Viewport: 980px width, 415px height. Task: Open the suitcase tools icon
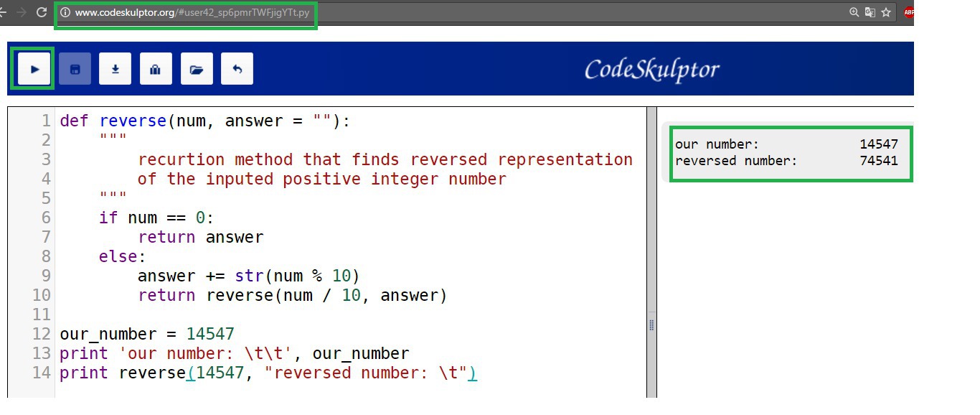pyautogui.click(x=156, y=69)
